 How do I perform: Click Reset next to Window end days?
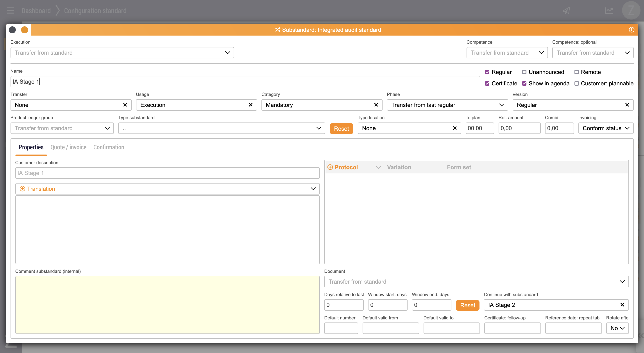click(x=467, y=305)
